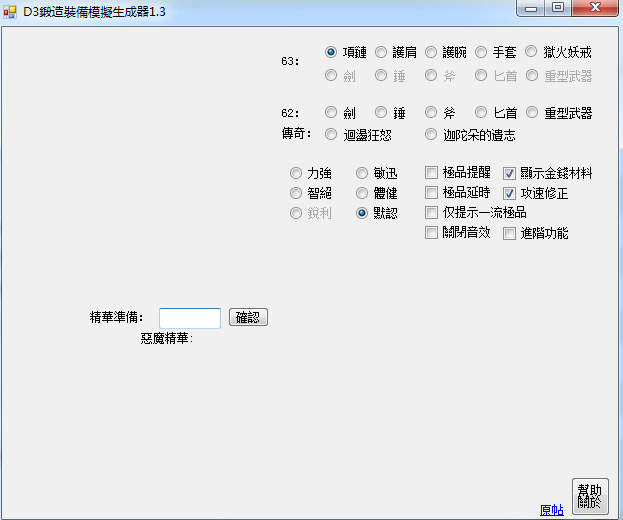Enable the 極品提醒 checkbox

point(431,172)
